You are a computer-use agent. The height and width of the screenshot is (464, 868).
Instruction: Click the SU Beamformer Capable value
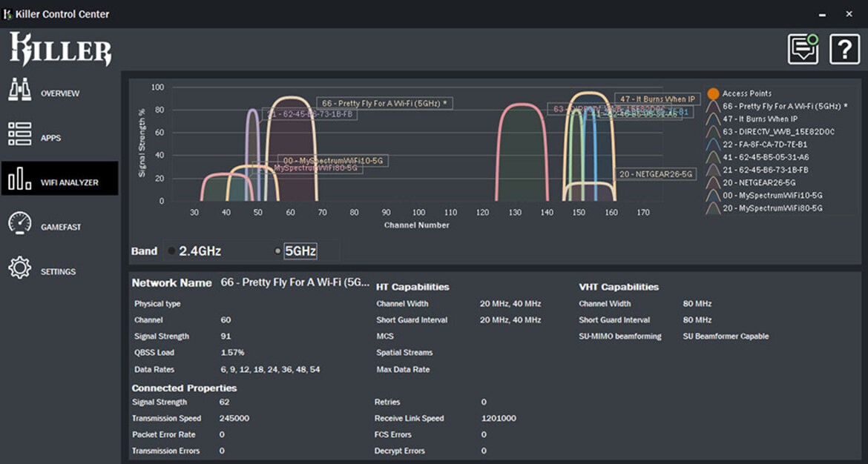point(726,337)
